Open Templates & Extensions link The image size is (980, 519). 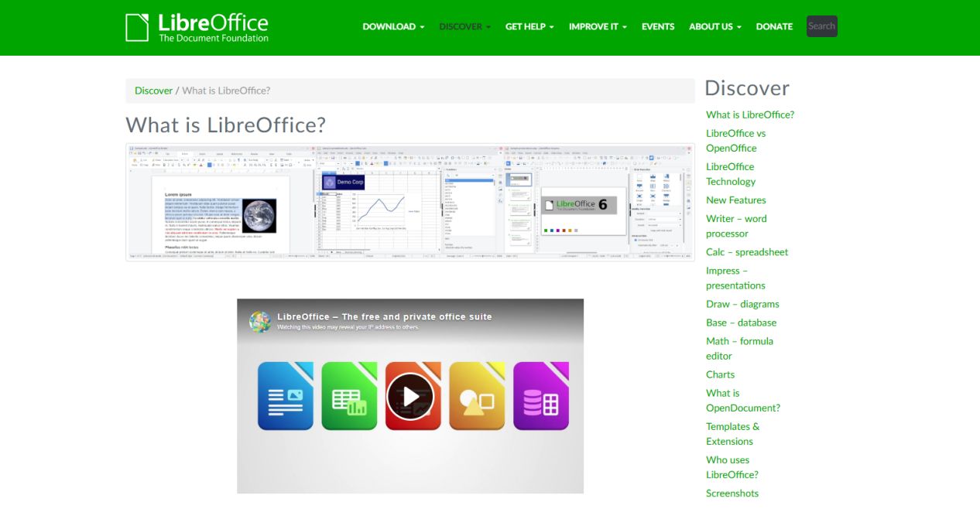tap(732, 434)
